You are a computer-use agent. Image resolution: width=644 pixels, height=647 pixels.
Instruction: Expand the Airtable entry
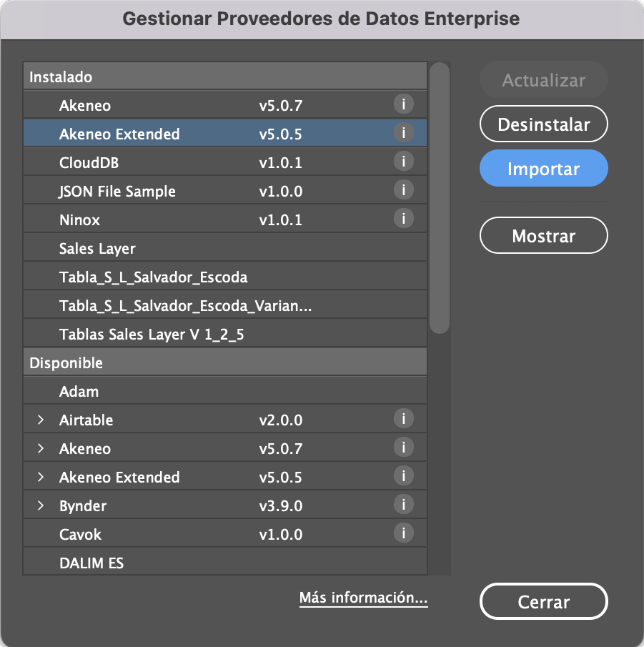41,420
